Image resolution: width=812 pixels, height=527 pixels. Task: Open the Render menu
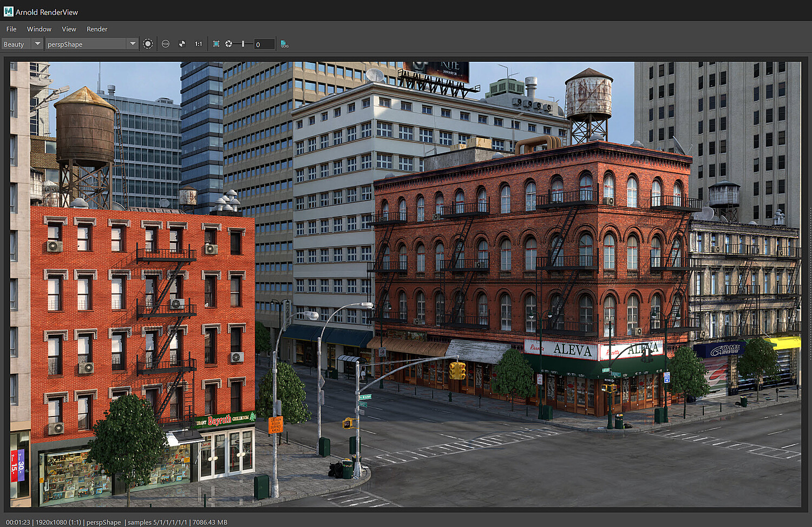tap(97, 29)
